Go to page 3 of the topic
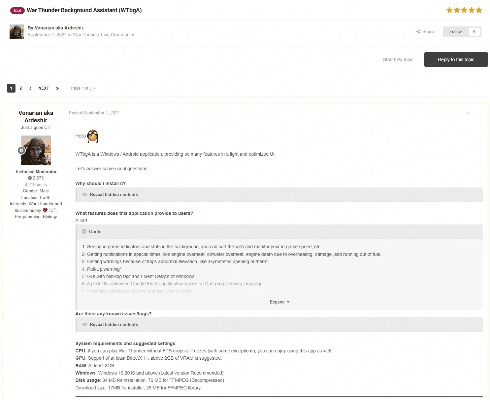This screenshot has width=490, height=400. [30, 88]
